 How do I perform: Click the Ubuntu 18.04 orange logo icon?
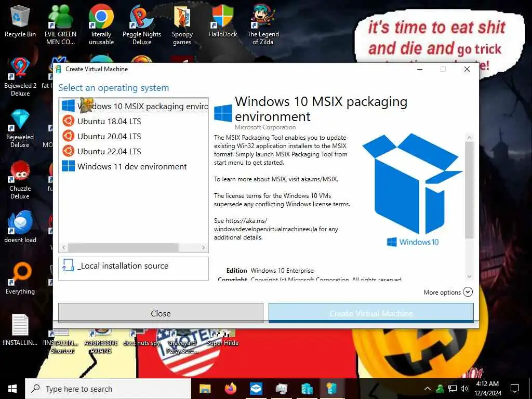68,121
